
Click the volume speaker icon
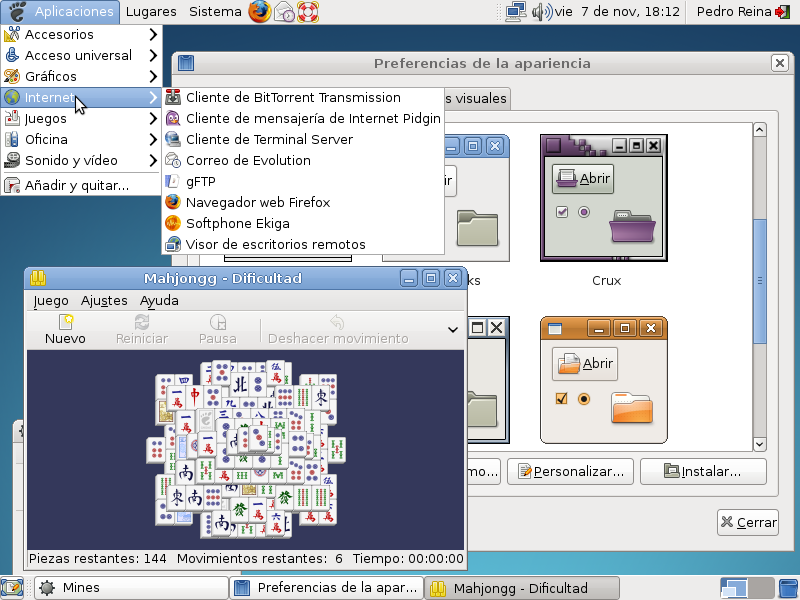(x=542, y=12)
